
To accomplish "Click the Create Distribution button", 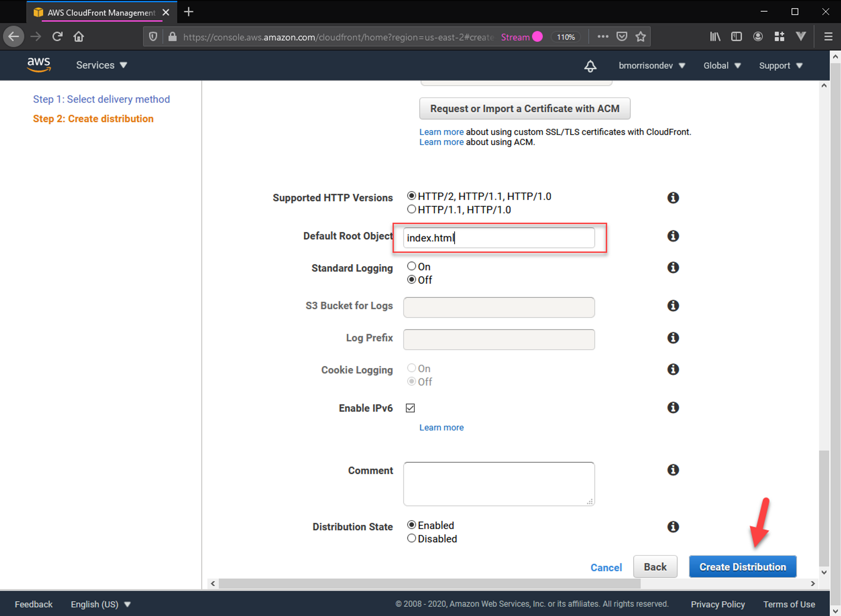I will [743, 567].
